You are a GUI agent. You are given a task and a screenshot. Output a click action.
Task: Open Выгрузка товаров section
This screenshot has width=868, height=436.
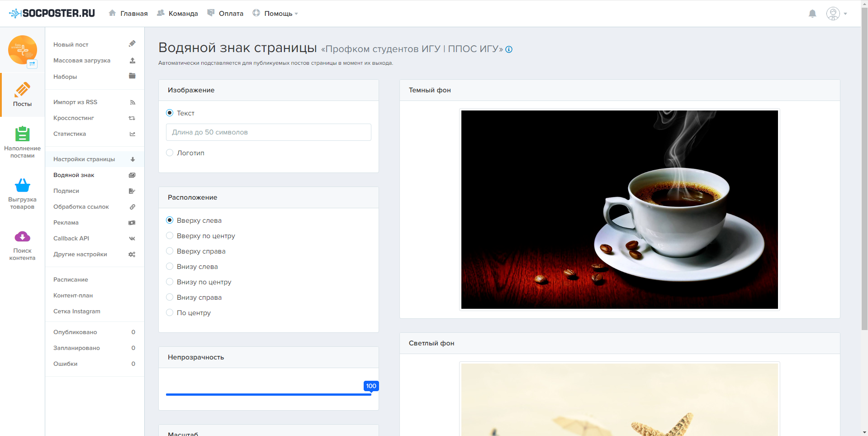22,194
